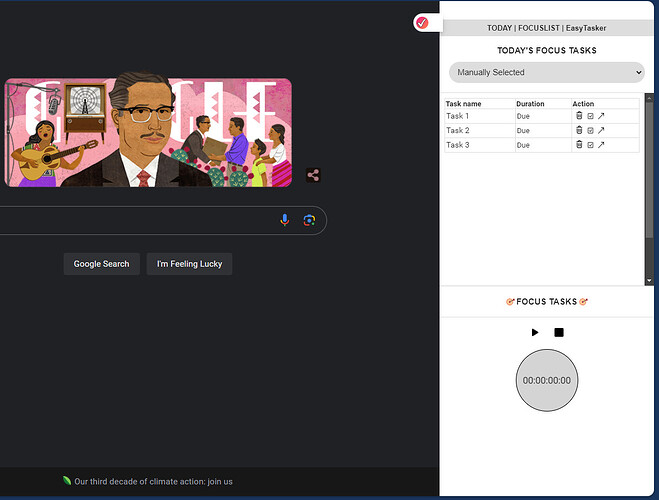Open the climate action join us link
The width and height of the screenshot is (659, 500).
tap(153, 482)
